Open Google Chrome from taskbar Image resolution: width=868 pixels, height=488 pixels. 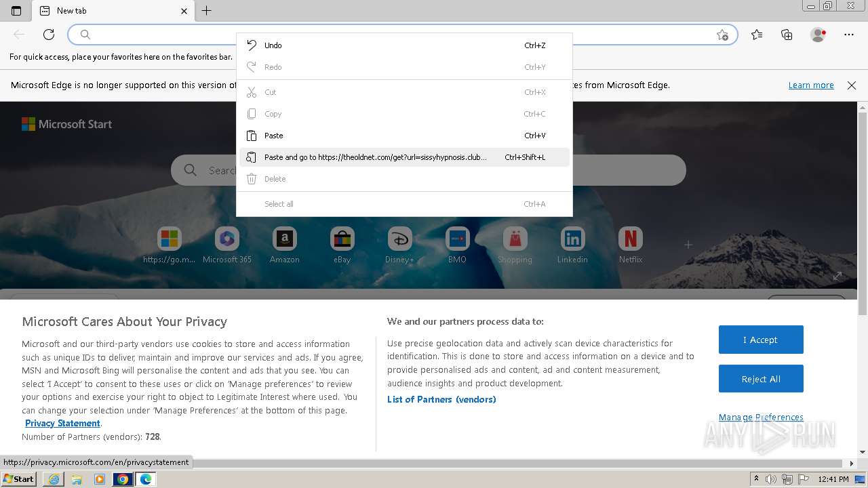click(x=123, y=479)
